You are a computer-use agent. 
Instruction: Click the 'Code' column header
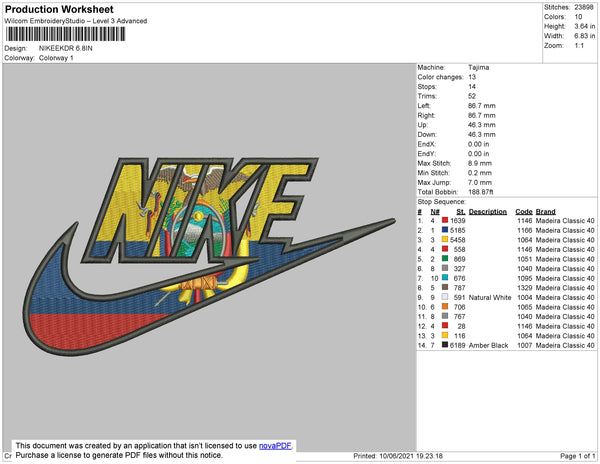pyautogui.click(x=523, y=212)
